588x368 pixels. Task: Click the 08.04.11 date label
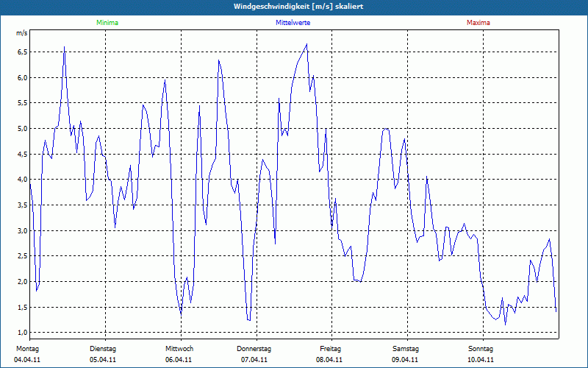(329, 360)
